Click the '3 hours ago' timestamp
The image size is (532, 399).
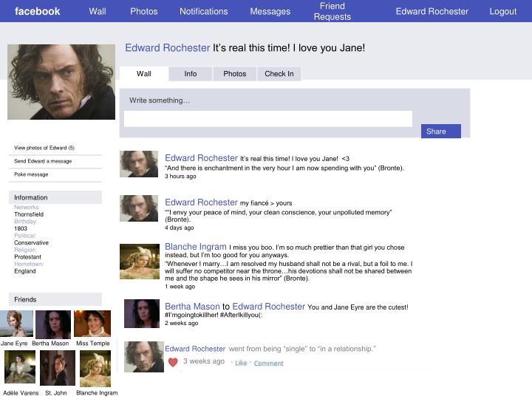[180, 176]
